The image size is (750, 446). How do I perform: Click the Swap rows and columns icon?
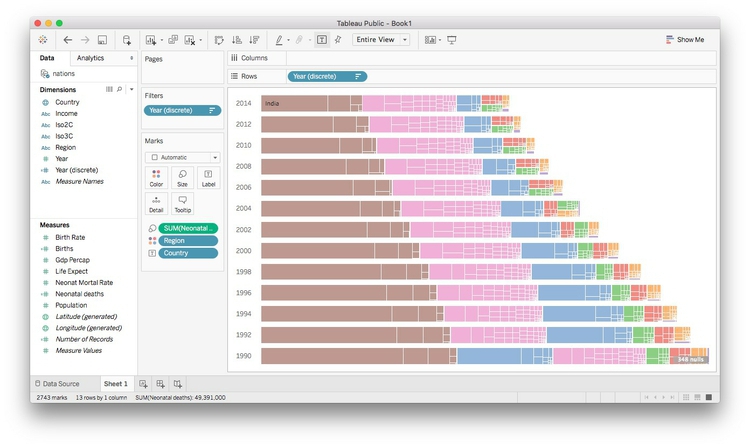coord(219,40)
